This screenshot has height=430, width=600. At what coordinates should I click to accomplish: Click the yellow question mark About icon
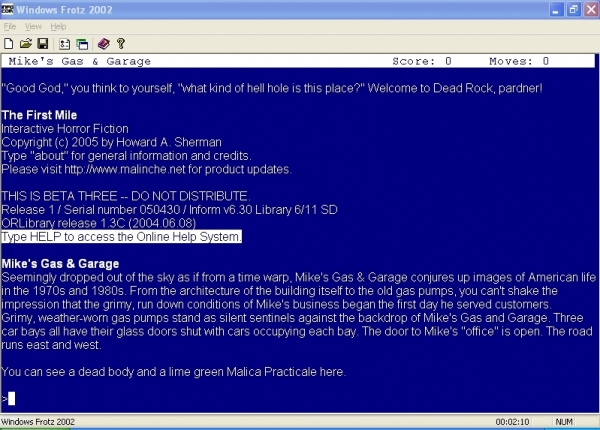(x=121, y=44)
